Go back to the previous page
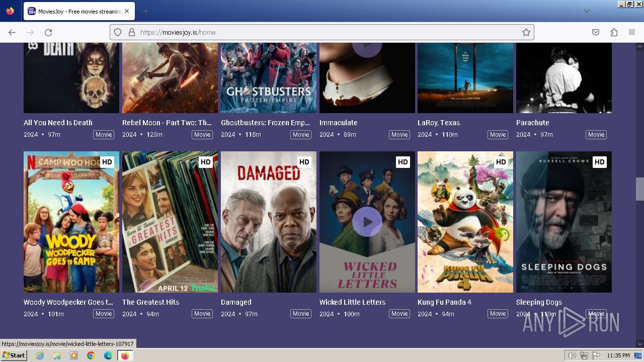The height and width of the screenshot is (362, 644). pyautogui.click(x=12, y=32)
